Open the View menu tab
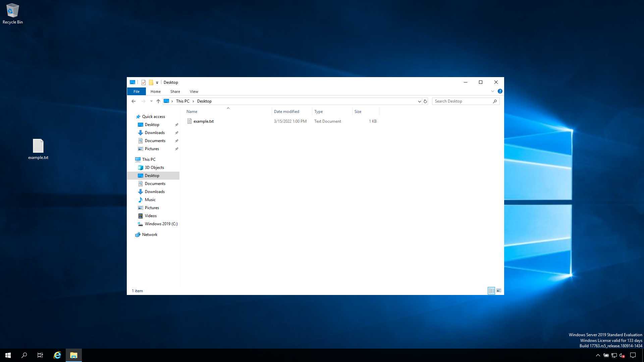This screenshot has height=362, width=644. click(x=194, y=92)
